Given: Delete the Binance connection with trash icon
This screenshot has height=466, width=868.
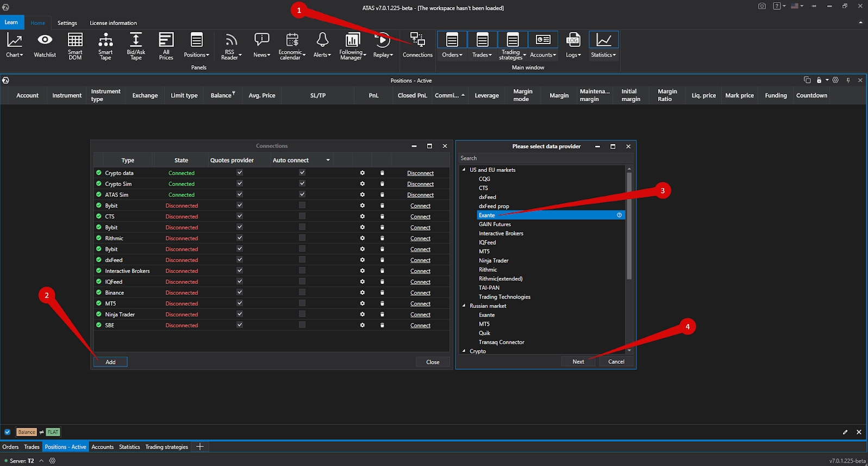Looking at the screenshot, I should pos(382,293).
